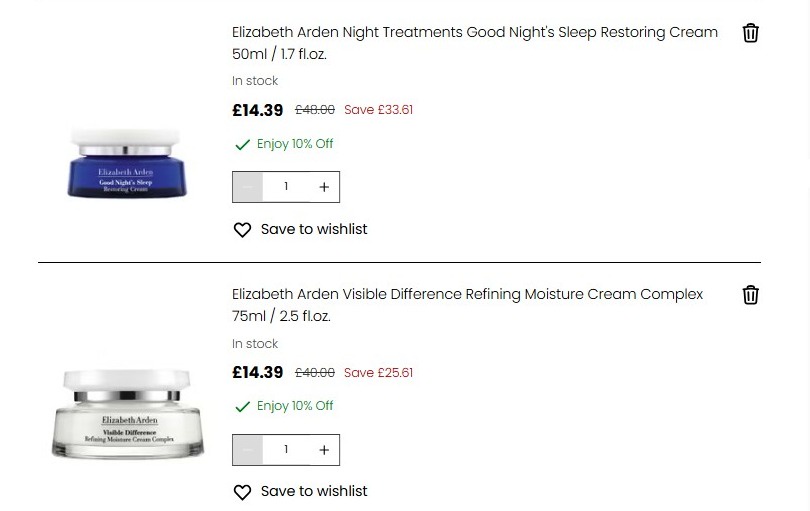The width and height of the screenshot is (810, 511).
Task: Increase quantity of Good Night's Sleep cream
Action: (x=324, y=187)
